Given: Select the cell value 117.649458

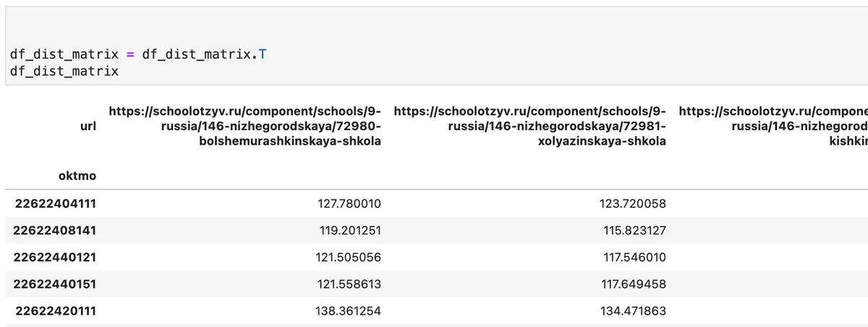Looking at the screenshot, I should click(634, 284).
